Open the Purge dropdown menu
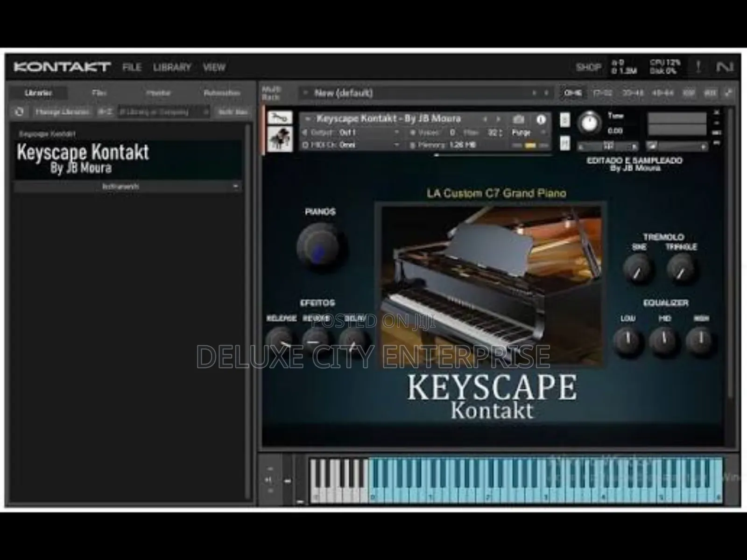The image size is (747, 560). tap(528, 133)
